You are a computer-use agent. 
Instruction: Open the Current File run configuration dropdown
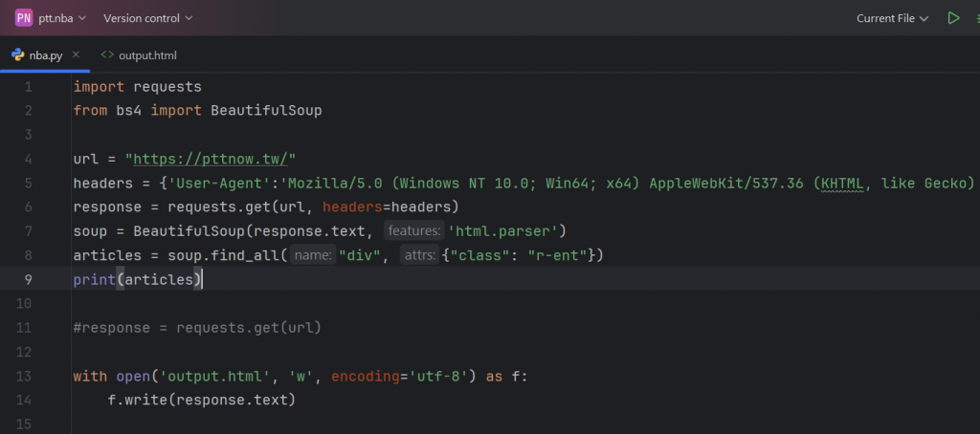point(892,18)
